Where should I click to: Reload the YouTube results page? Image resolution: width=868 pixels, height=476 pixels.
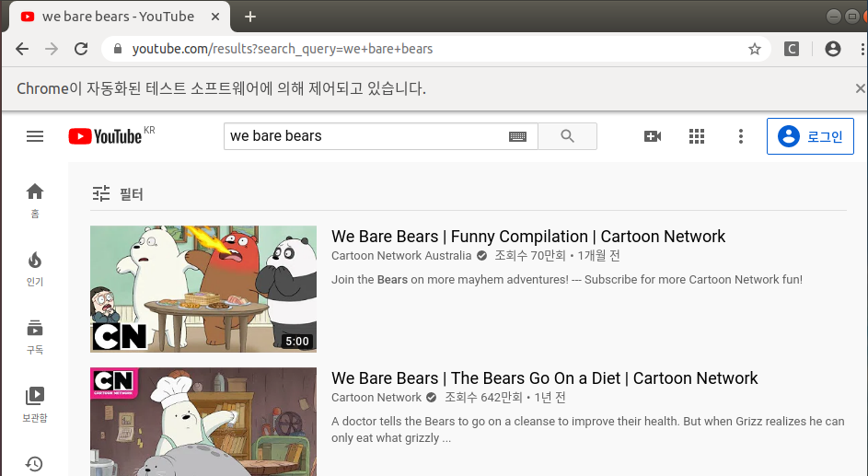[x=81, y=49]
